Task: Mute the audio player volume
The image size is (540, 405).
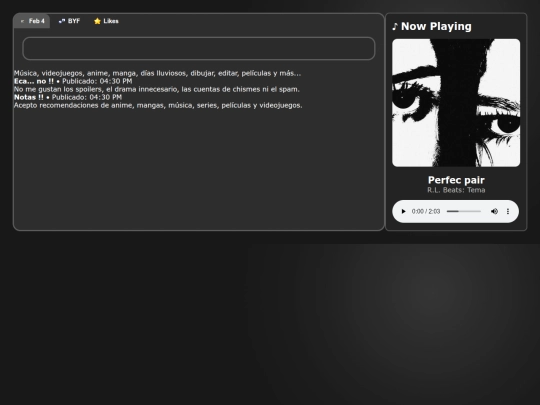Action: pyautogui.click(x=494, y=211)
